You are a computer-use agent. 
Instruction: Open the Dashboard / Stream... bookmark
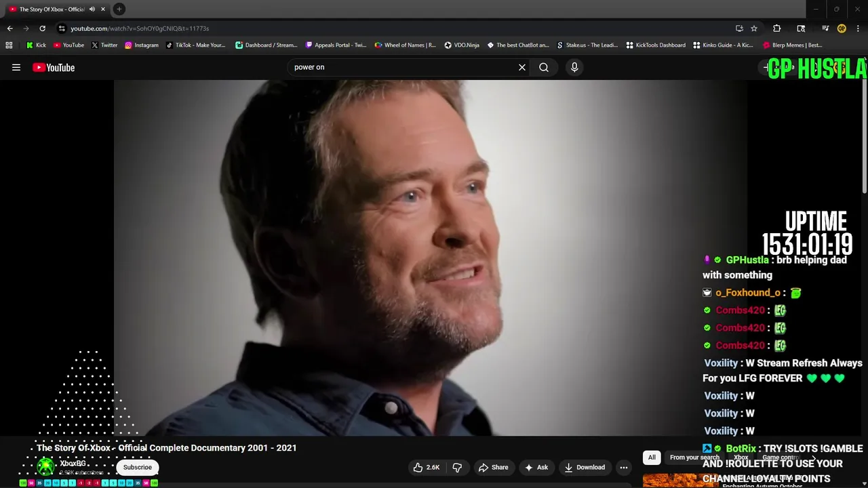[x=266, y=45]
